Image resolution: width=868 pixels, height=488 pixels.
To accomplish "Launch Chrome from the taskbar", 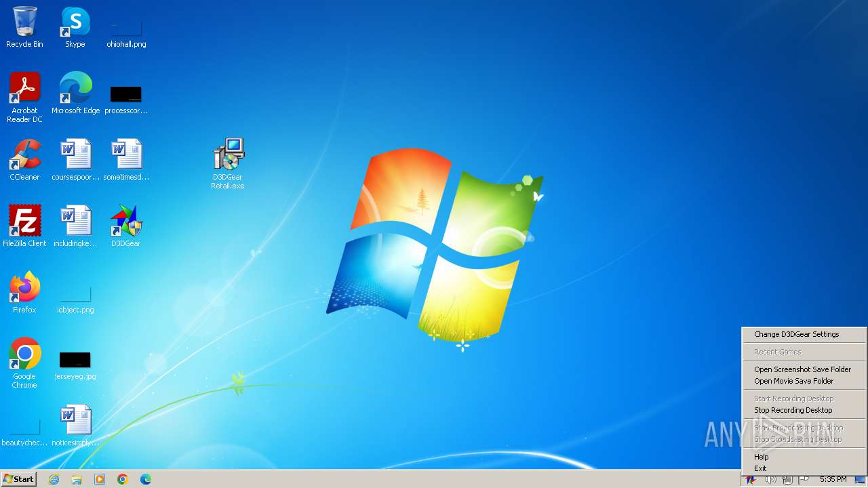I will click(123, 479).
